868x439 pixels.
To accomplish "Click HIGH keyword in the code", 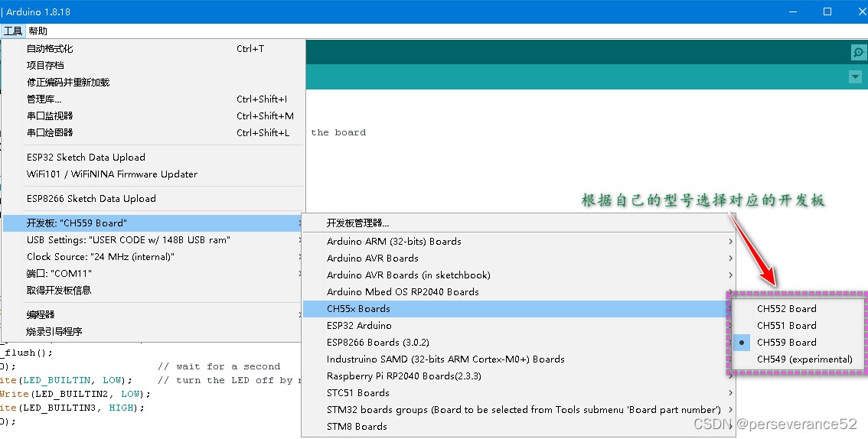I will 121,408.
